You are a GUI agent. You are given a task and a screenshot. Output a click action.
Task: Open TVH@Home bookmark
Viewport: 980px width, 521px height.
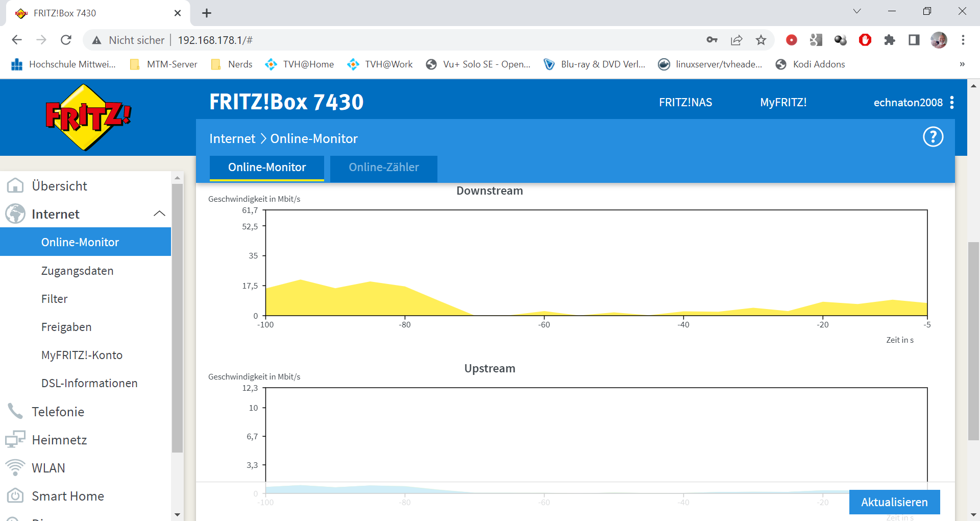[300, 64]
